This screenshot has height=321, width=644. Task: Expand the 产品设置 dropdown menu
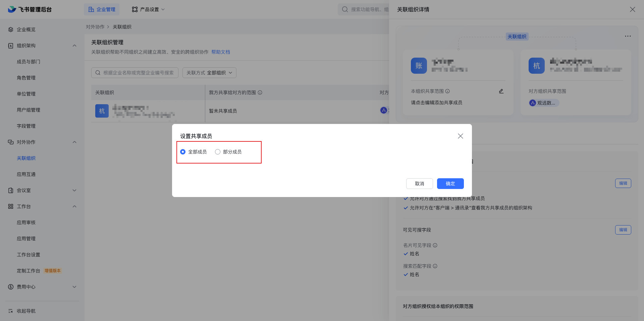click(x=148, y=9)
